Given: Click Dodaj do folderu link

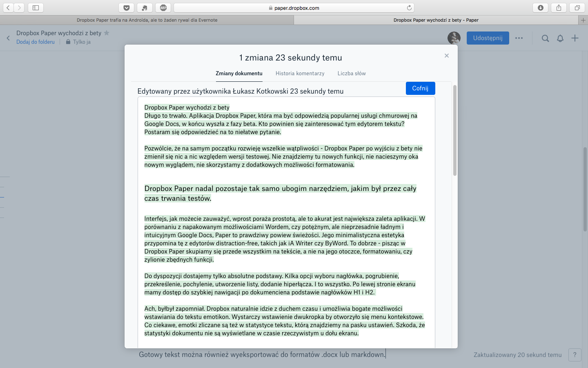Looking at the screenshot, I should (x=36, y=42).
